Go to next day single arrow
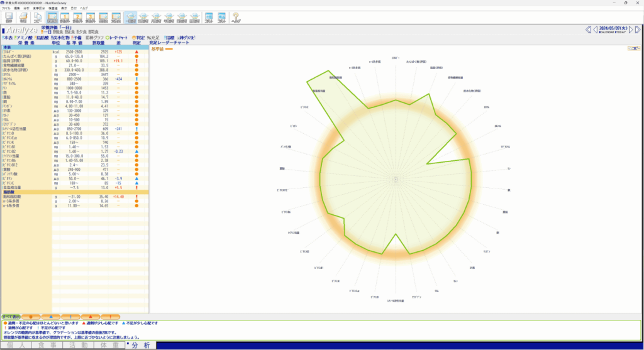This screenshot has height=350, width=644. click(631, 30)
